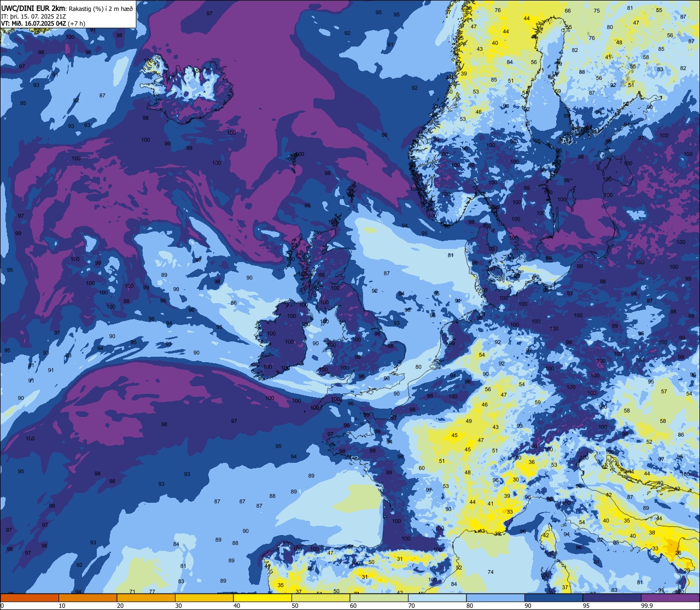The height and width of the screenshot is (610, 700).
Task: Click the 60–70% yellow-green legend swatch
Action: [379, 597]
